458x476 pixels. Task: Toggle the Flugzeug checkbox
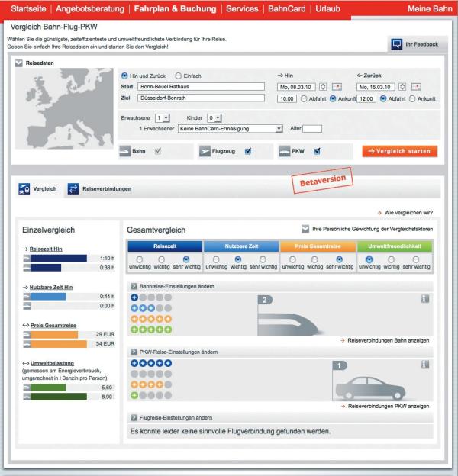point(248,151)
